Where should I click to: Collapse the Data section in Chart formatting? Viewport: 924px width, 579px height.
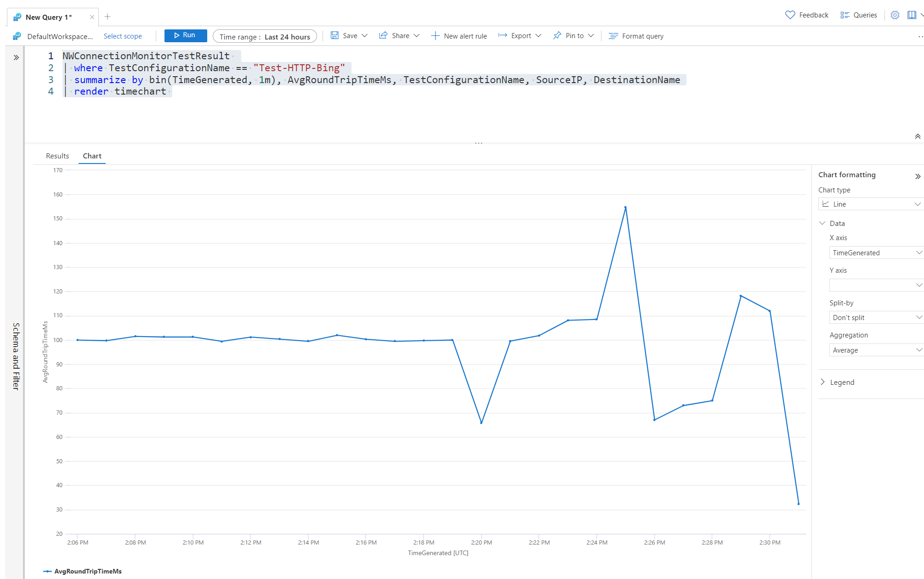[822, 223]
